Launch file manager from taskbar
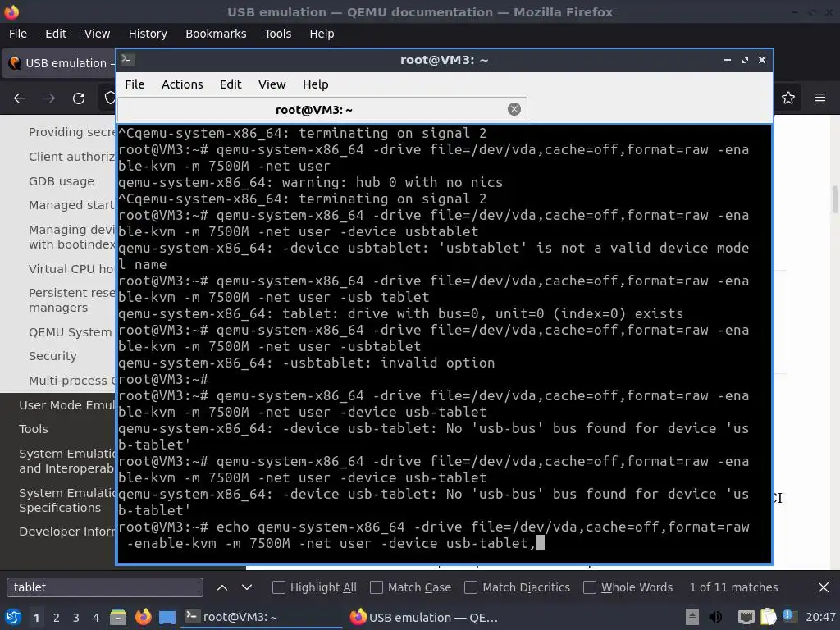The height and width of the screenshot is (630, 840). [118, 617]
